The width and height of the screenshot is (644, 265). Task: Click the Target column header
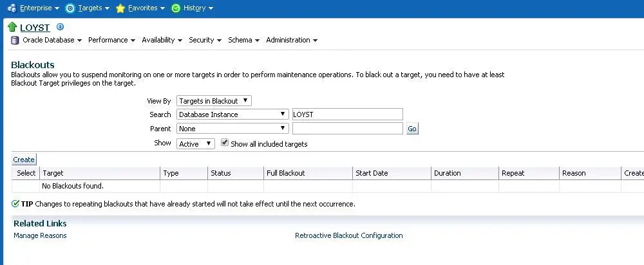coord(100,173)
